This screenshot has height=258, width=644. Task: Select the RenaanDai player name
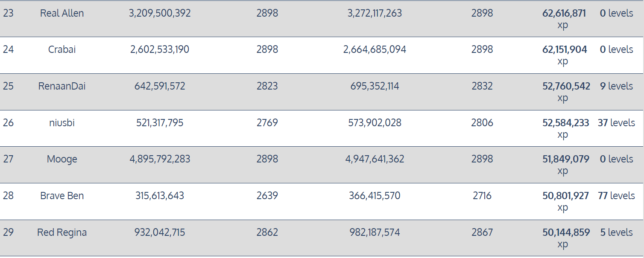(x=62, y=86)
